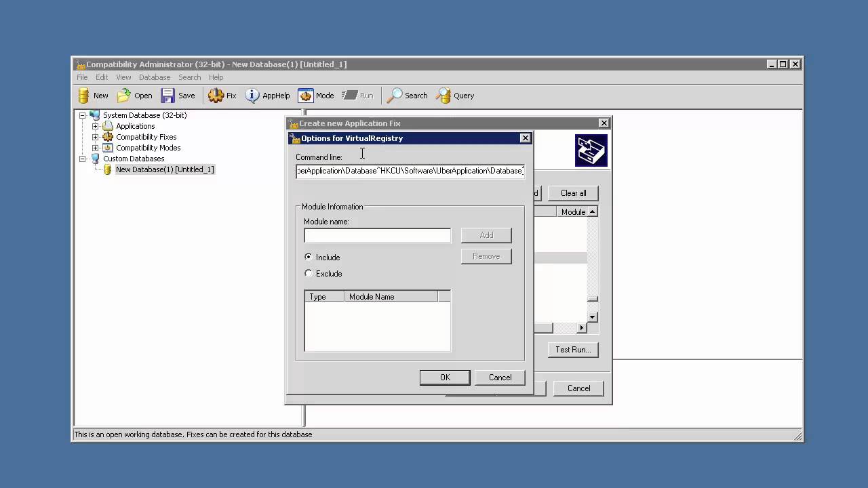Click the Test Run... button
The height and width of the screenshot is (488, 868).
(x=573, y=350)
